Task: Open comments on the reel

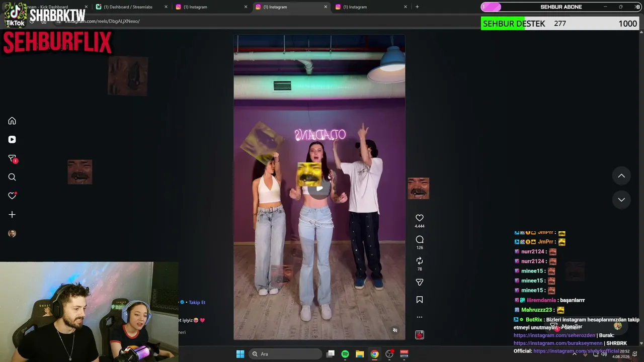Action: 420,239
